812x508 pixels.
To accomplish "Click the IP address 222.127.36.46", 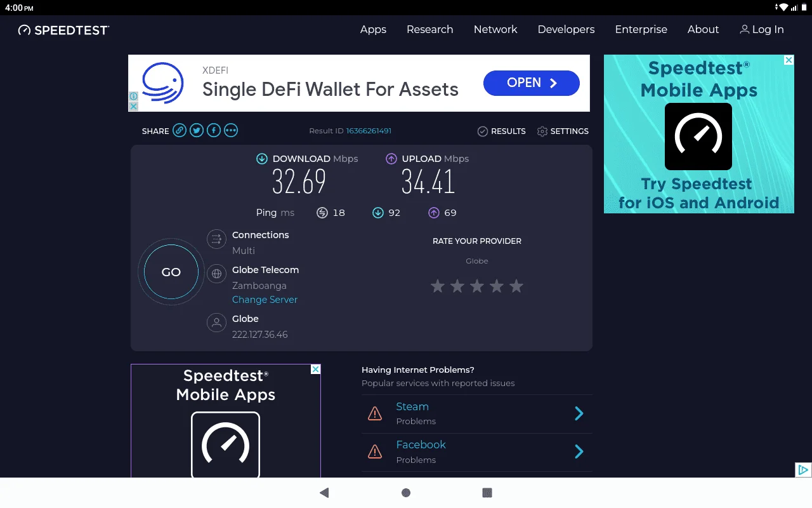I will pyautogui.click(x=259, y=335).
